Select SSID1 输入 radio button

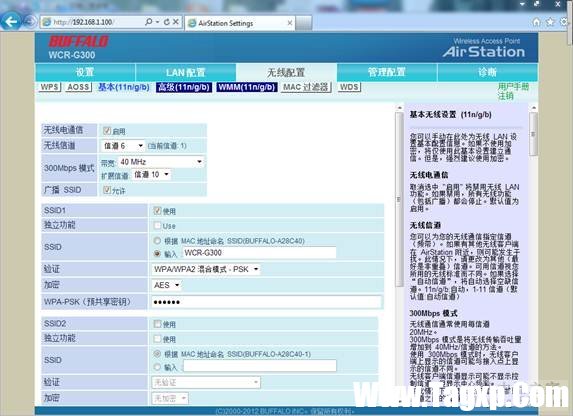pyautogui.click(x=157, y=253)
